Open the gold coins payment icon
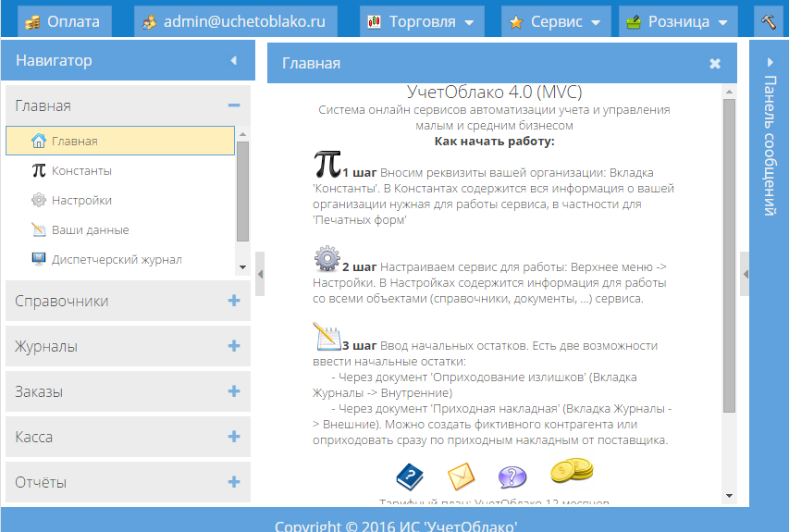This screenshot has width=789, height=532. pyautogui.click(x=572, y=471)
